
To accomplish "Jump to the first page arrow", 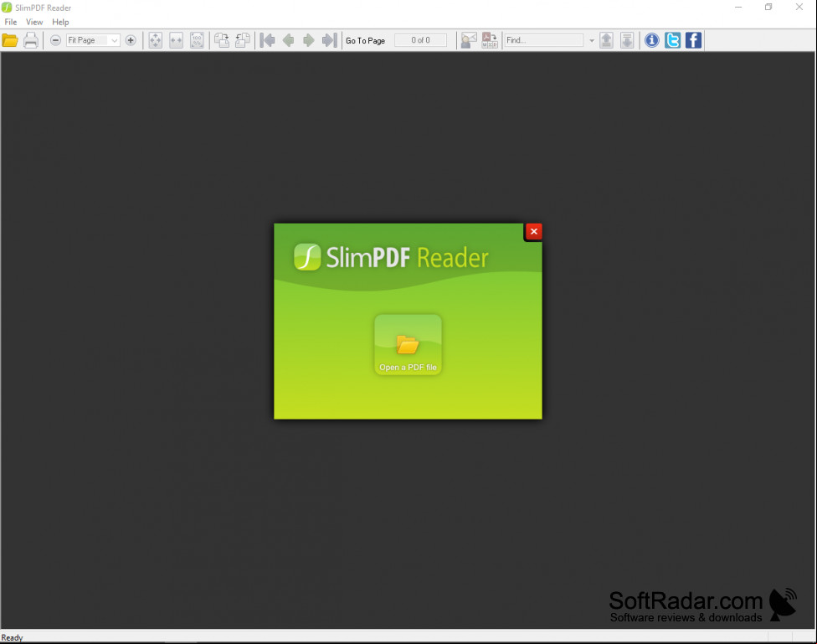I will pyautogui.click(x=267, y=40).
